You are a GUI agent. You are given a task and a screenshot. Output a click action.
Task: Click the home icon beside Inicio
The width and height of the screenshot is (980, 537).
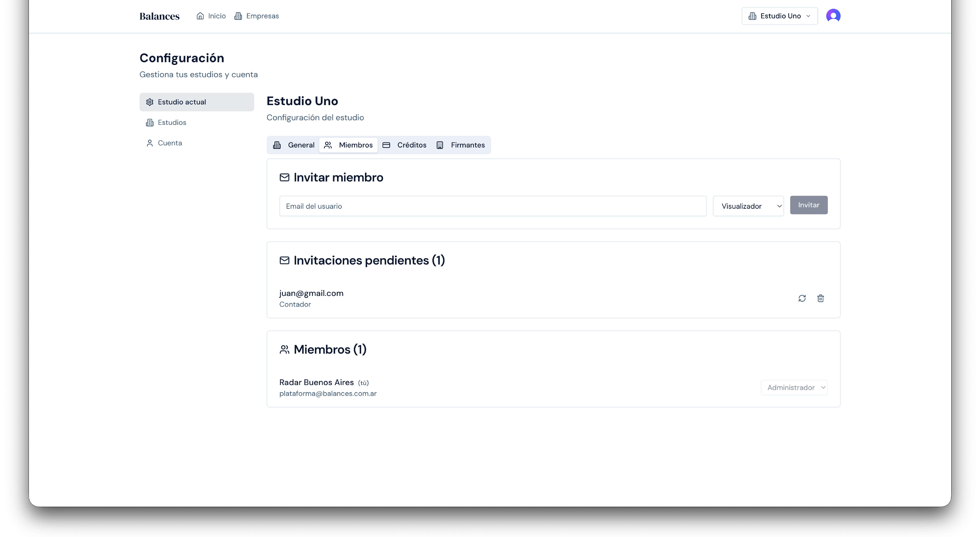click(x=200, y=16)
